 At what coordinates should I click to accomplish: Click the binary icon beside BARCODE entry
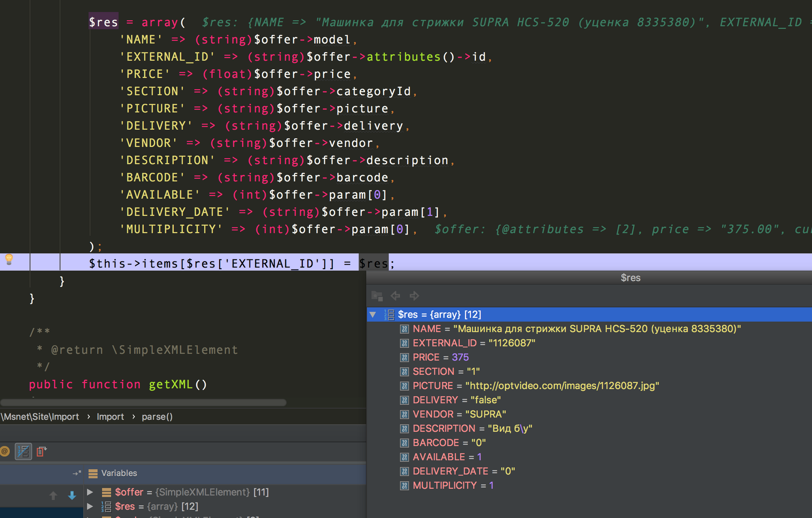404,443
